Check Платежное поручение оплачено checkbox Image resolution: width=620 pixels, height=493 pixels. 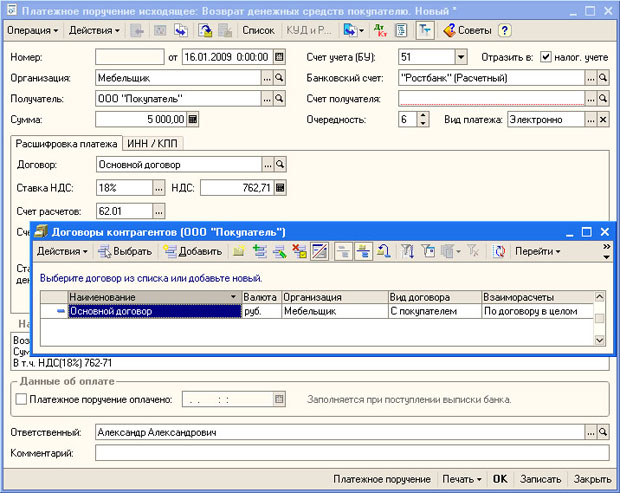[x=21, y=399]
